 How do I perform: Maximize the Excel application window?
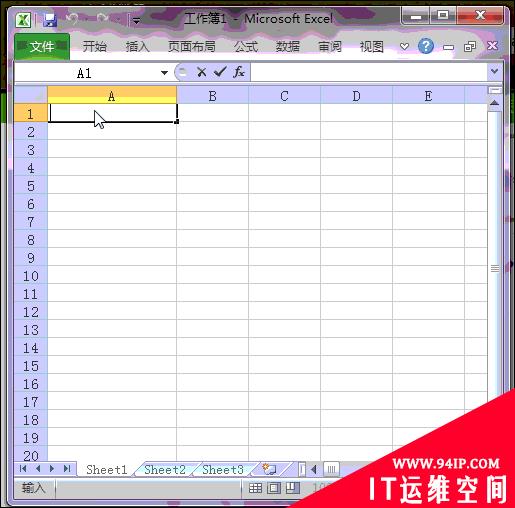point(443,15)
